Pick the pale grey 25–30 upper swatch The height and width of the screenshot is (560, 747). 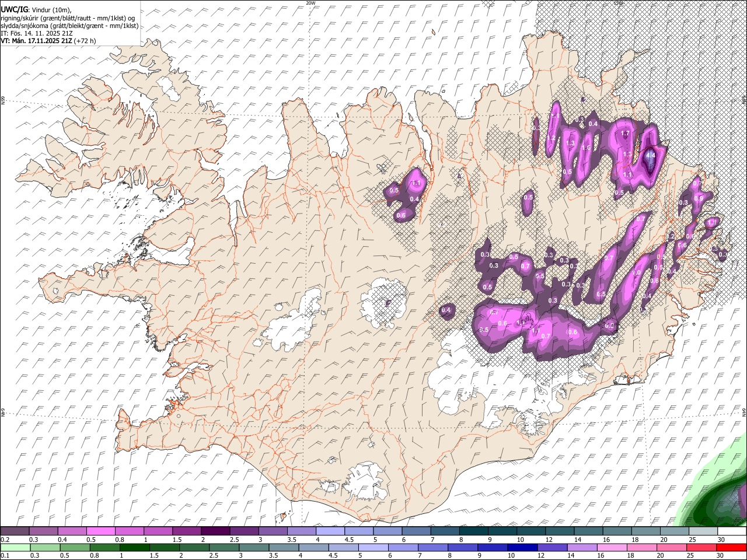[x=703, y=531]
